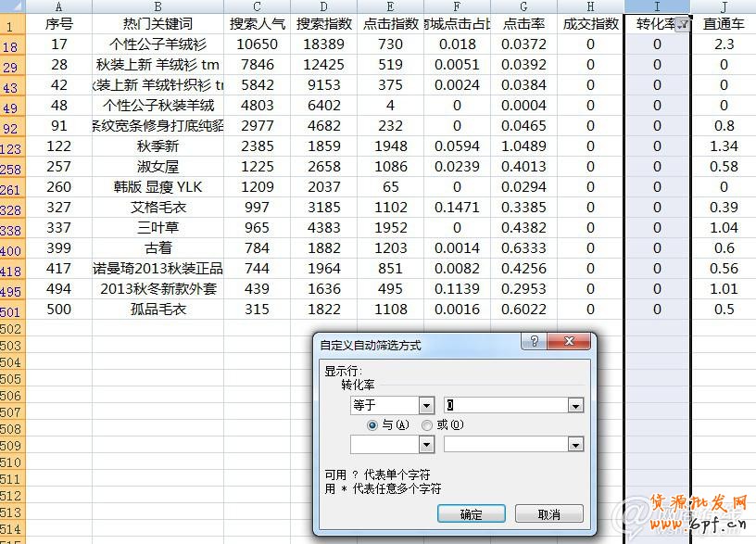This screenshot has height=544, width=756.
Task: Close the custom AutoFilter dialog
Action: point(574,342)
